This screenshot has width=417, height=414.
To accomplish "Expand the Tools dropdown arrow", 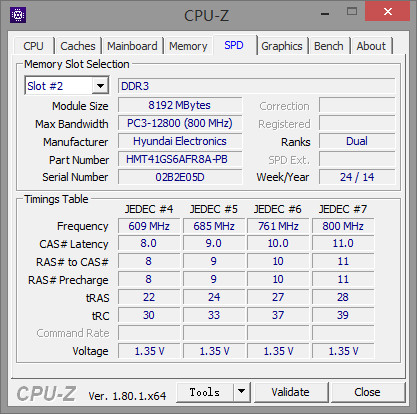I will pos(242,392).
